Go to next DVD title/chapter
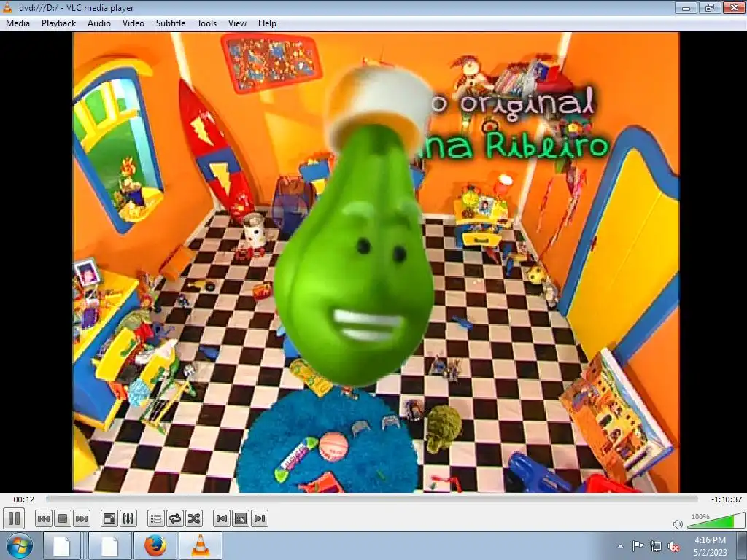Image resolution: width=747 pixels, height=560 pixels. tap(260, 518)
